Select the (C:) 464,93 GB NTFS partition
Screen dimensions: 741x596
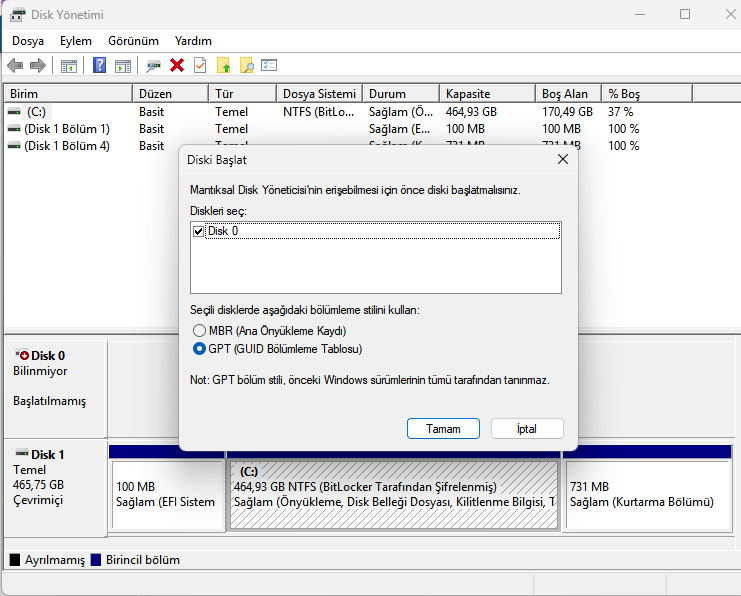click(x=394, y=494)
